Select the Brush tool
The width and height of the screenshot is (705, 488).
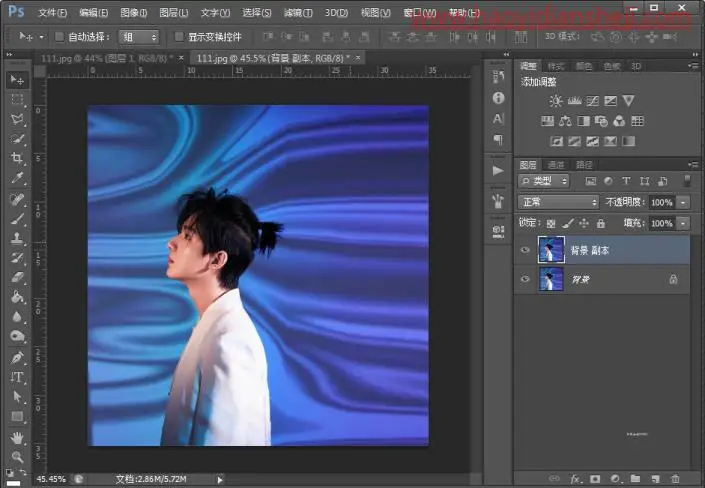17,219
